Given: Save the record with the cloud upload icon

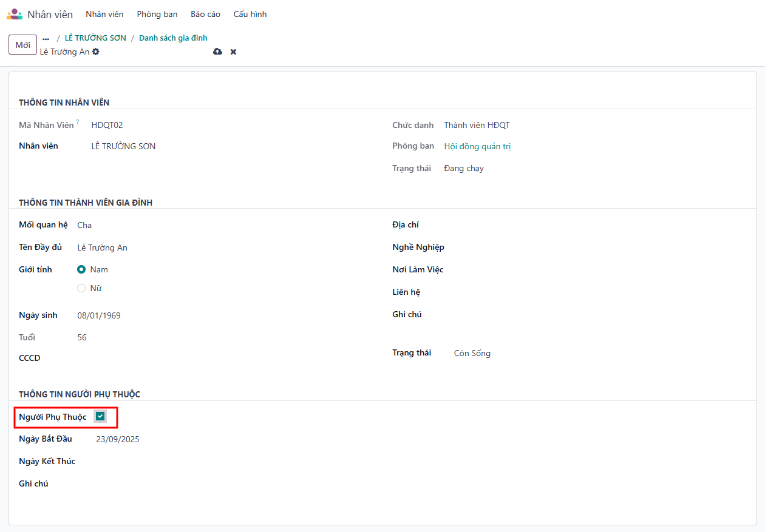Looking at the screenshot, I should 217,52.
